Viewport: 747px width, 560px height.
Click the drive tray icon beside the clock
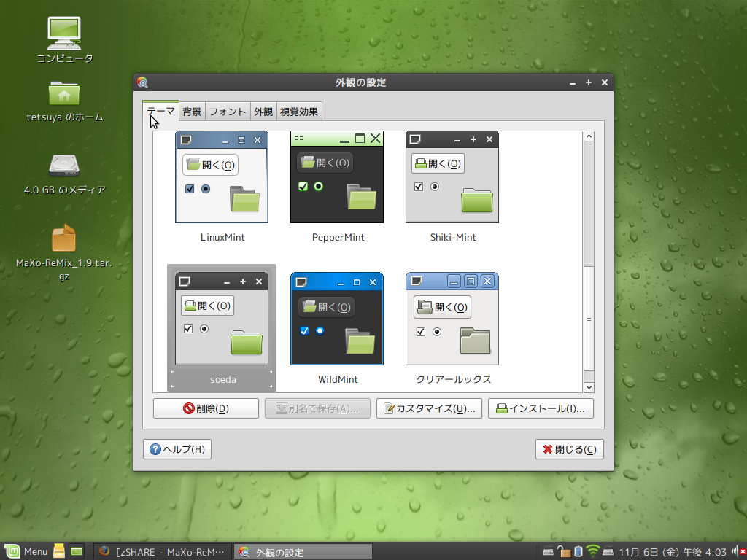tap(608, 551)
